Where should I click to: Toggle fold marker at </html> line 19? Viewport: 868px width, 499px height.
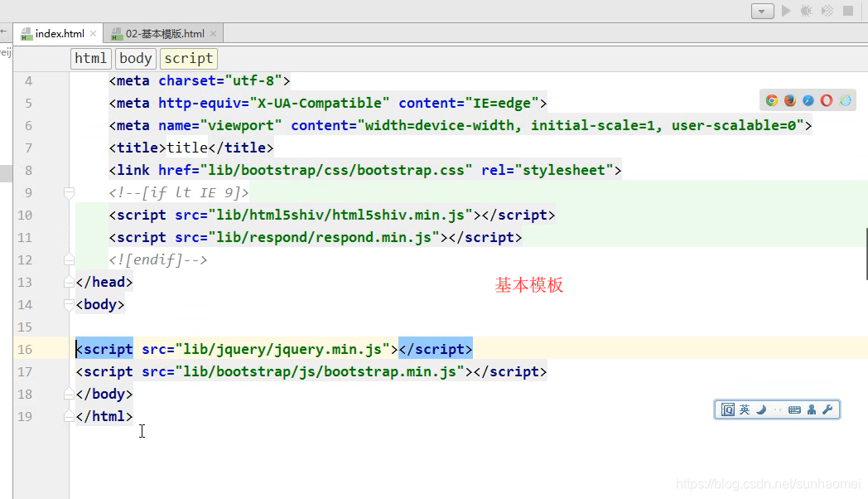[x=70, y=416]
